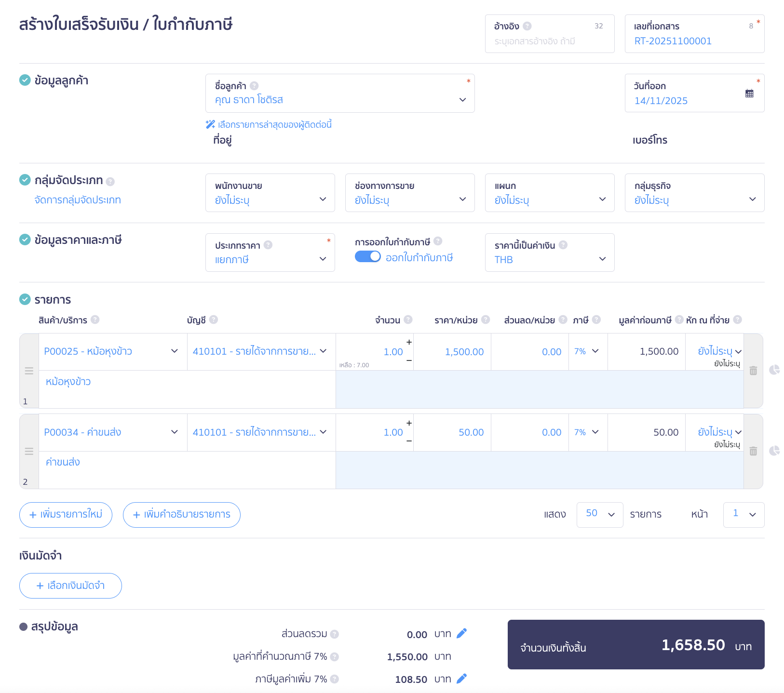The height and width of the screenshot is (693, 784).
Task: Click pie chart icon on second item row
Action: (x=774, y=451)
